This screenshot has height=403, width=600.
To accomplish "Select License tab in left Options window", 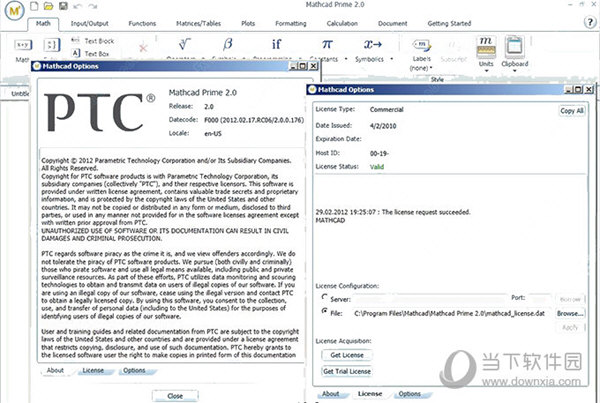I will coord(93,370).
